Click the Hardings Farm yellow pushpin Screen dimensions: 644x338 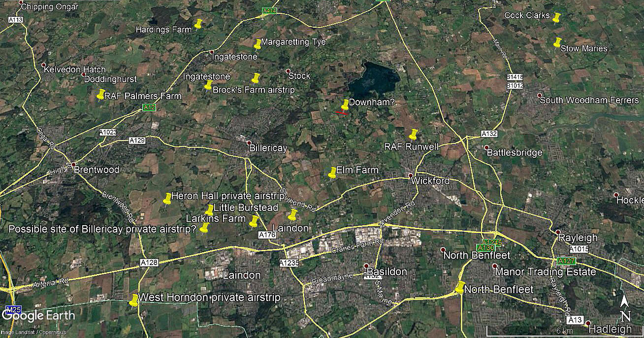click(198, 24)
